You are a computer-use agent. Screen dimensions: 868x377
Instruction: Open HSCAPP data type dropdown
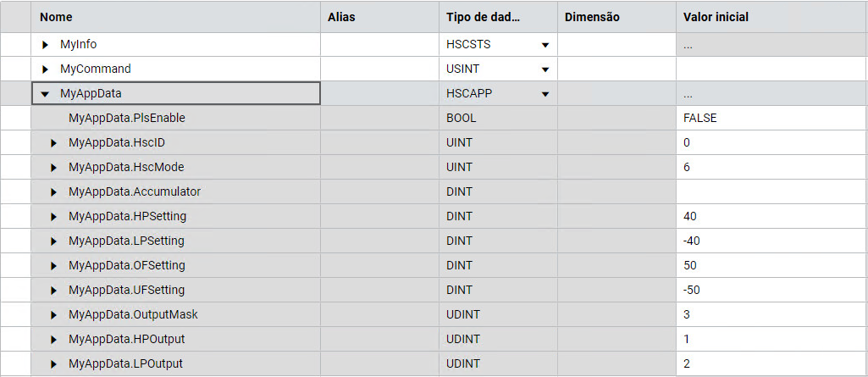545,94
